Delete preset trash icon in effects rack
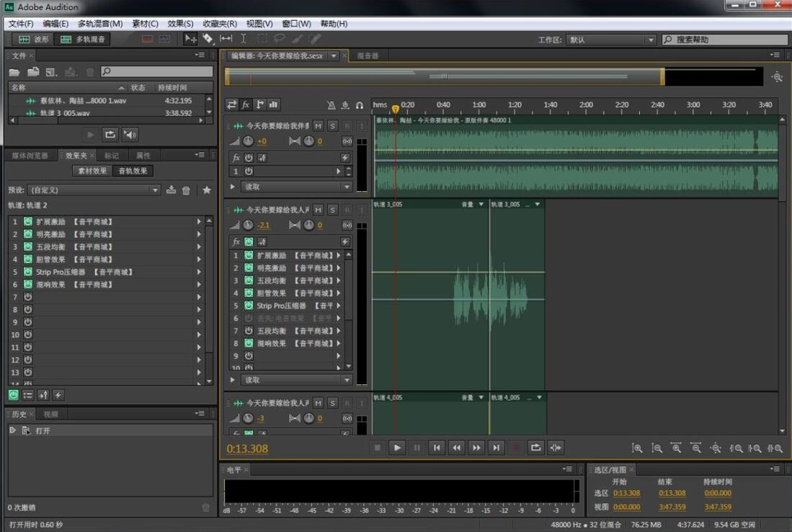 click(x=187, y=190)
